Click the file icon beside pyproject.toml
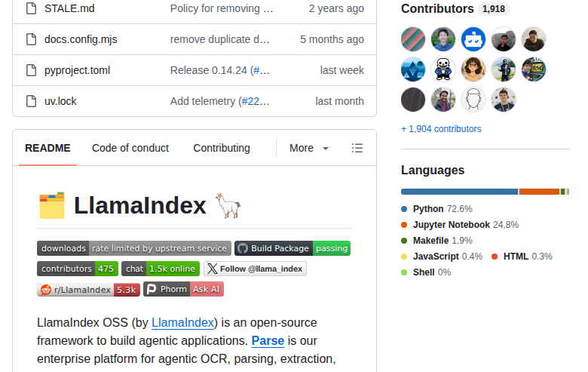This screenshot has height=372, width=588. click(31, 70)
